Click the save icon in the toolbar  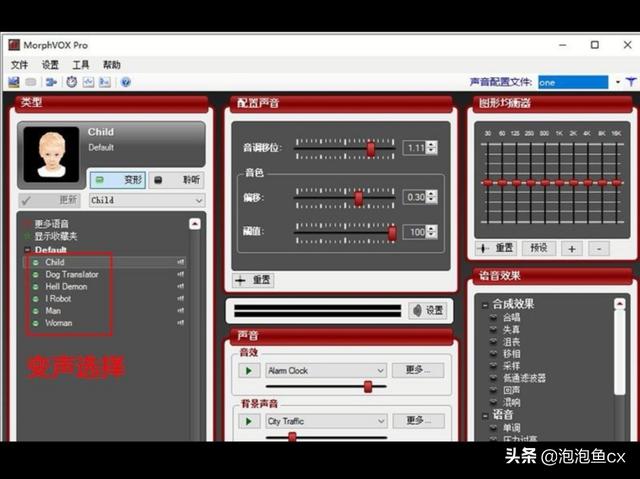13,82
